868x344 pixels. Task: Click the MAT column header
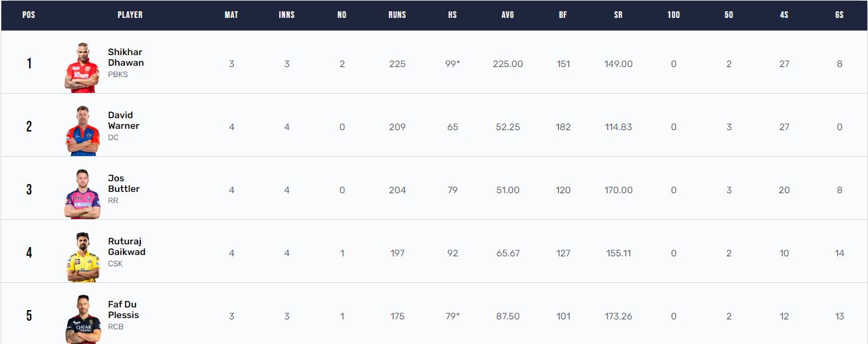[231, 15]
